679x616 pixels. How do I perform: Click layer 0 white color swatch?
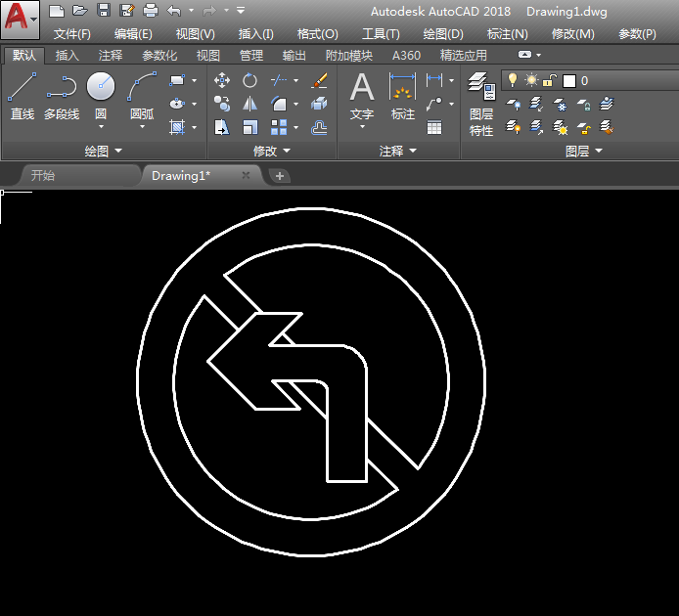569,80
